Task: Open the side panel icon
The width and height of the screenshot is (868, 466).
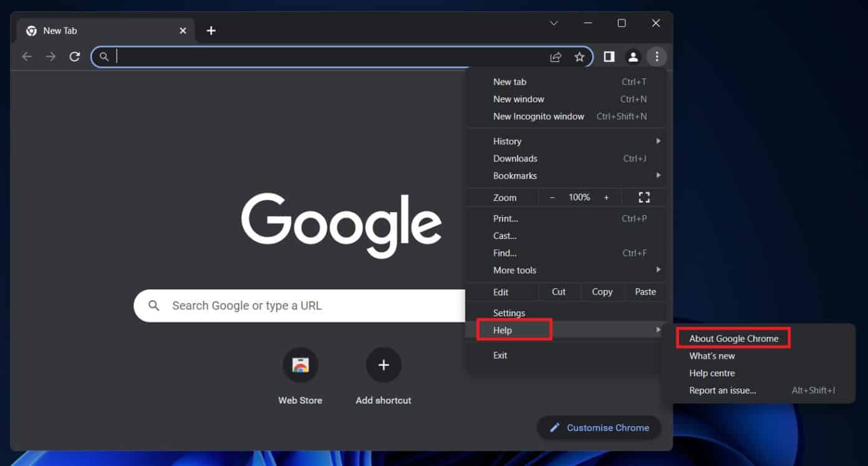Action: (x=609, y=57)
